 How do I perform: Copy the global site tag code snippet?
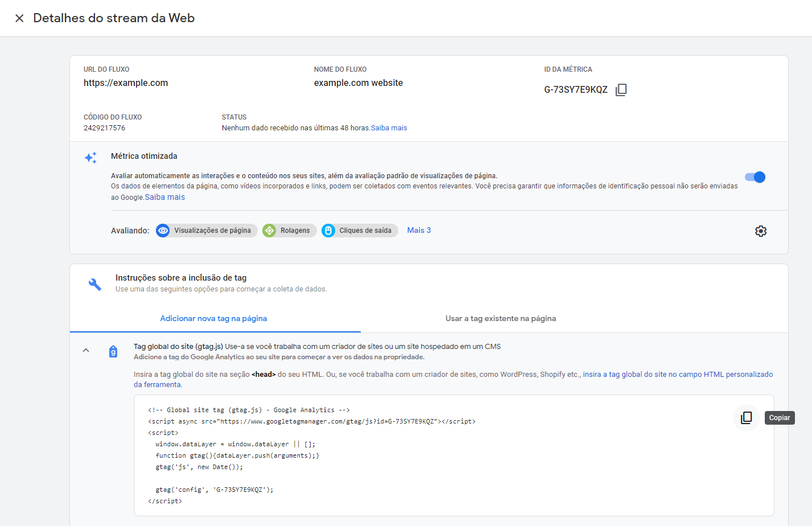pos(746,418)
